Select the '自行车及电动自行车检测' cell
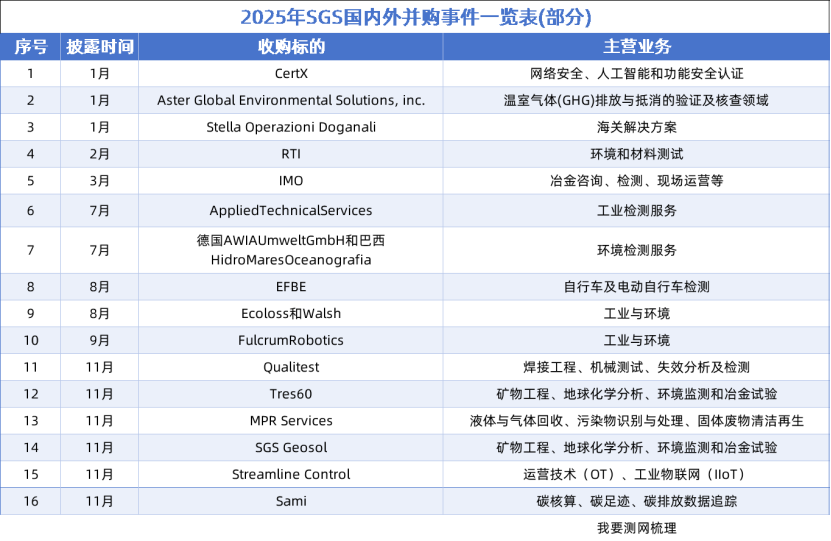 pyautogui.click(x=636, y=287)
